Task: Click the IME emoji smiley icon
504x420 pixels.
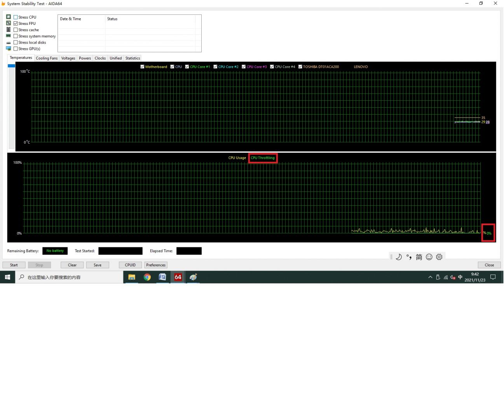Action: 429,257
